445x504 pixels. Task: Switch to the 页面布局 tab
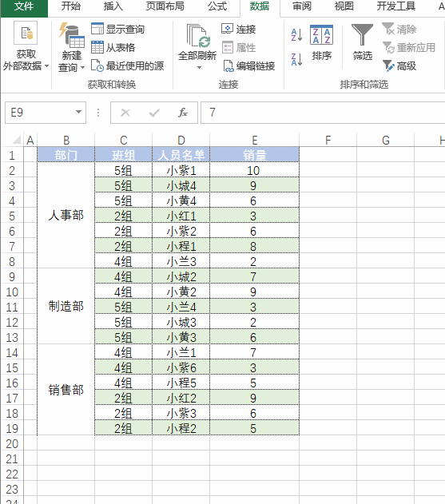tap(165, 6)
